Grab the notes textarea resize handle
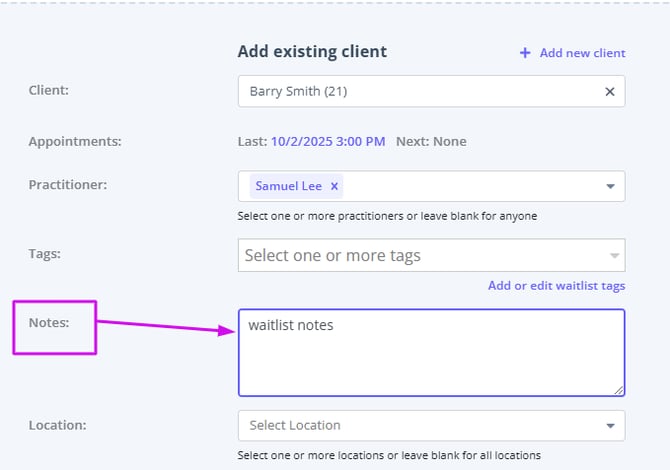The width and height of the screenshot is (670, 470). 618,390
